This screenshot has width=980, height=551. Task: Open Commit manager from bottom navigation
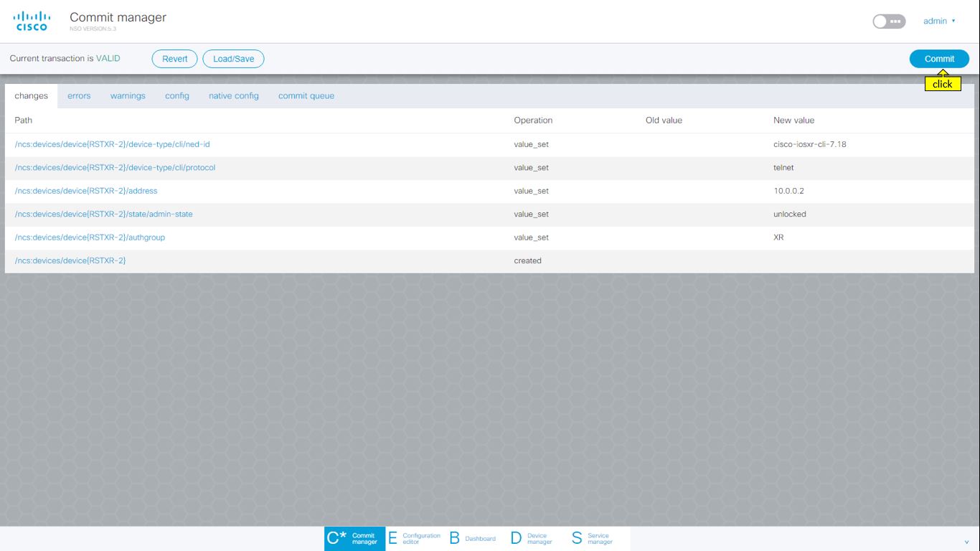click(354, 538)
